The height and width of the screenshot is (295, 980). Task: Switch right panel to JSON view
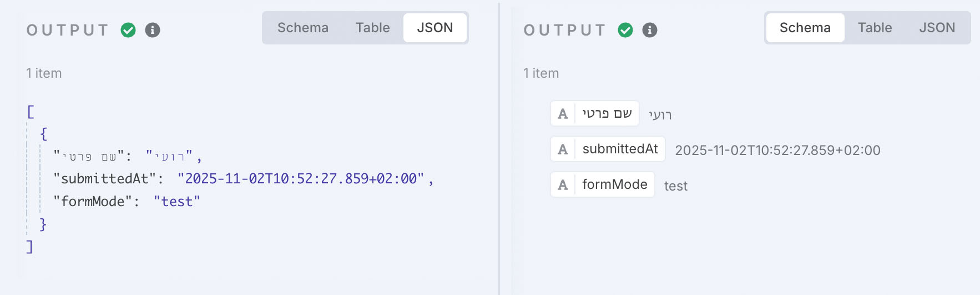coord(937,28)
